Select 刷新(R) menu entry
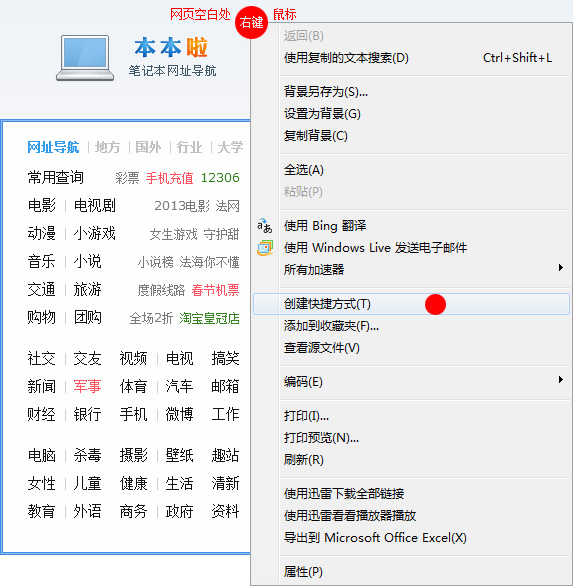The image size is (573, 586). point(411,460)
